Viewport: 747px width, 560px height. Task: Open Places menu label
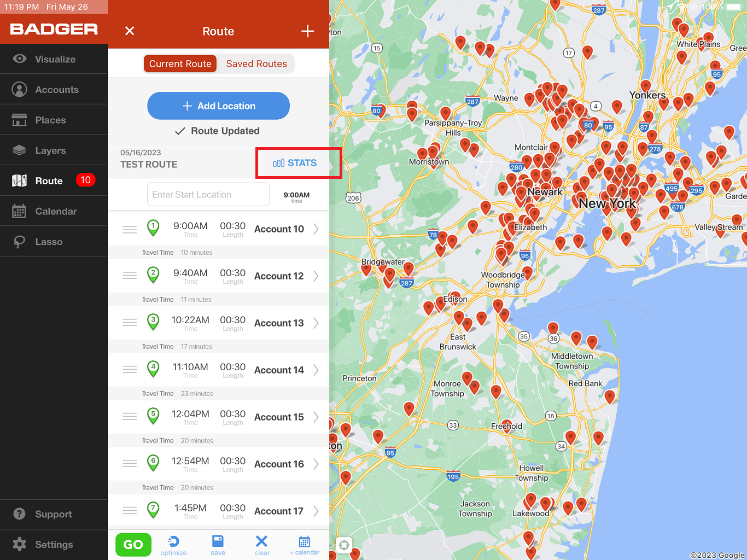[x=50, y=120]
